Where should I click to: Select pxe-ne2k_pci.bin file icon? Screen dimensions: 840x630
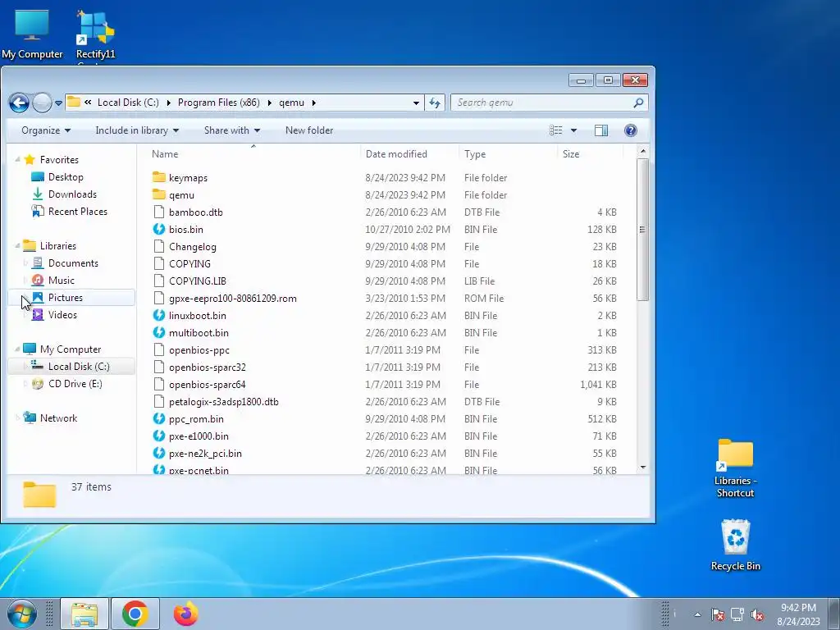point(159,453)
